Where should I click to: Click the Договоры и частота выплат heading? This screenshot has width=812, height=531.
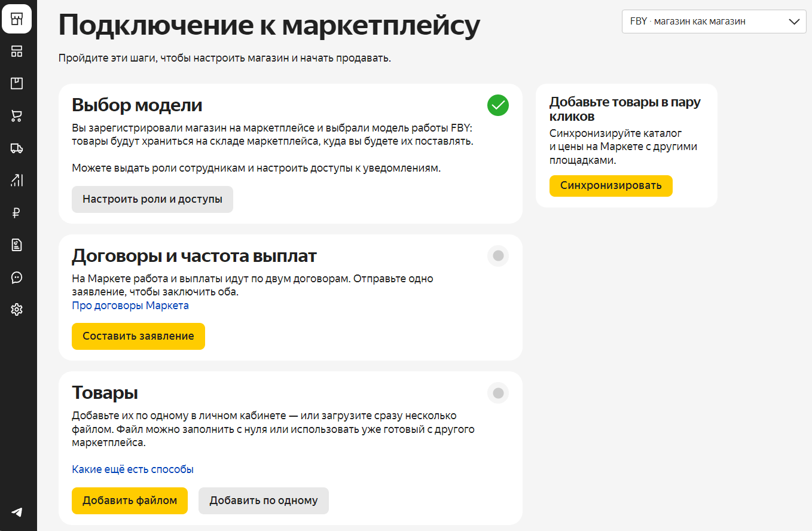[194, 256]
